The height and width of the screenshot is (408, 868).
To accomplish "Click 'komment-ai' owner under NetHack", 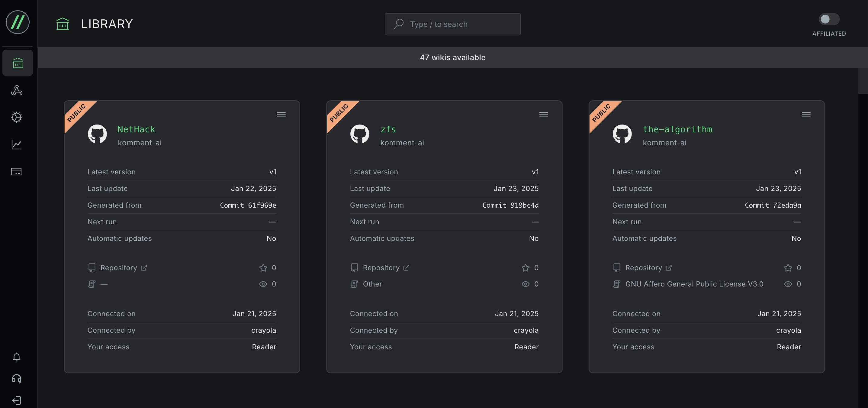I will [x=140, y=143].
